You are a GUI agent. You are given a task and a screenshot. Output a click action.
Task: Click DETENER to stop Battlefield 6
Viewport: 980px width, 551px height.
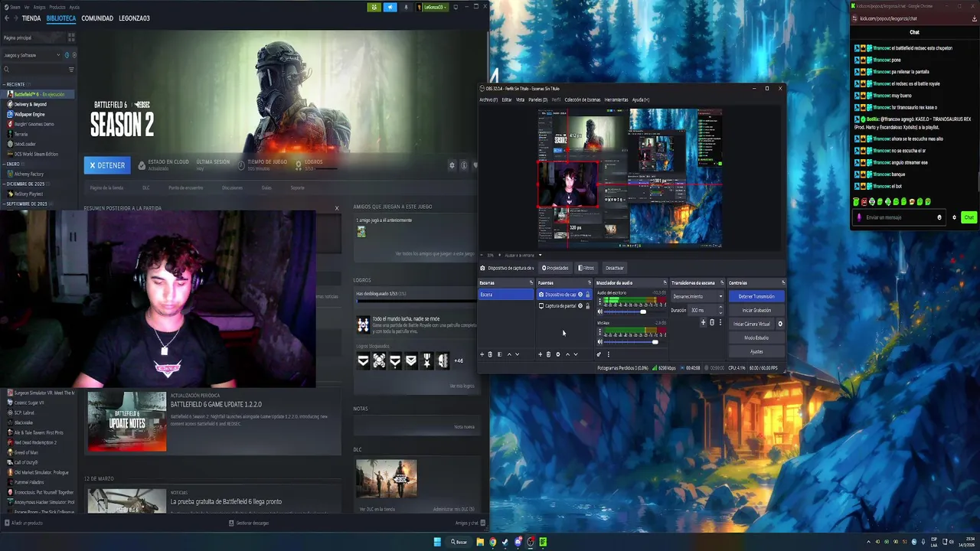[x=107, y=165]
